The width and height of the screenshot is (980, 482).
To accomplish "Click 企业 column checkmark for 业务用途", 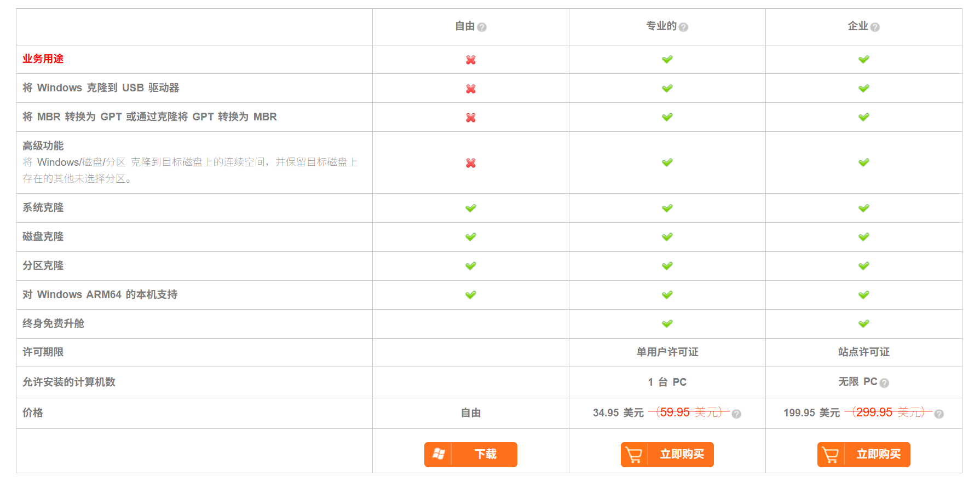I will point(864,59).
